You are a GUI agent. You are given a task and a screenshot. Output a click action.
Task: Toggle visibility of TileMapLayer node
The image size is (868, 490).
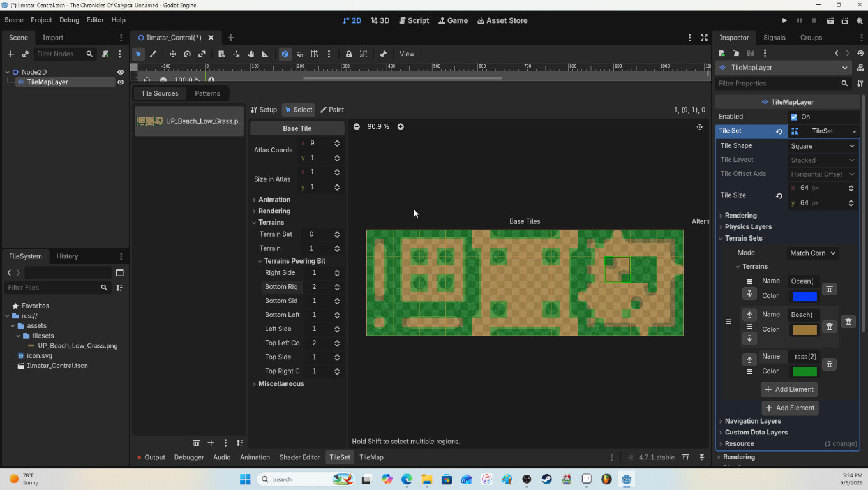point(120,82)
